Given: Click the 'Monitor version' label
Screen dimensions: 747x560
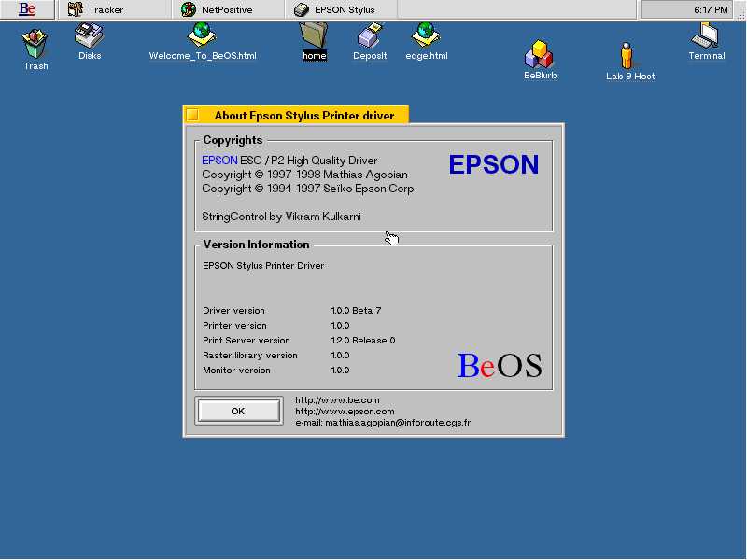Looking at the screenshot, I should (236, 370).
